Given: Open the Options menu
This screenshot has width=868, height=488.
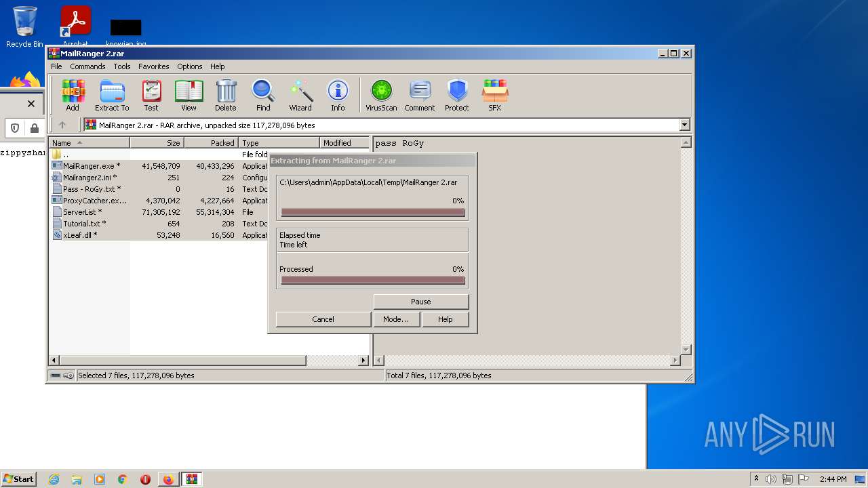Looking at the screenshot, I should click(190, 66).
